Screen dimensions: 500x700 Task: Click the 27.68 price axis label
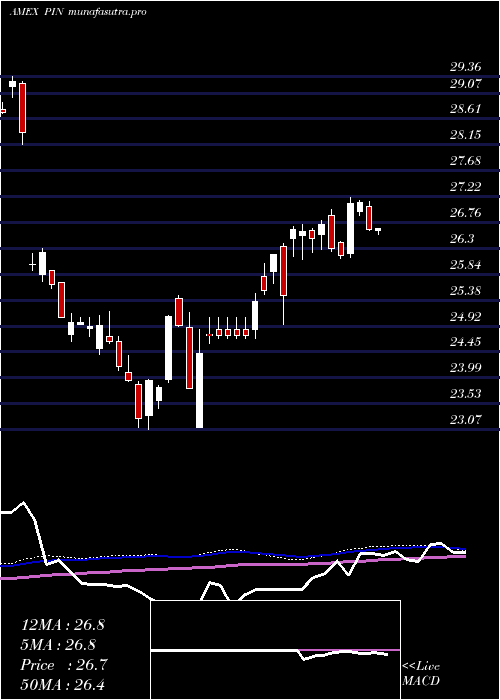click(x=465, y=161)
